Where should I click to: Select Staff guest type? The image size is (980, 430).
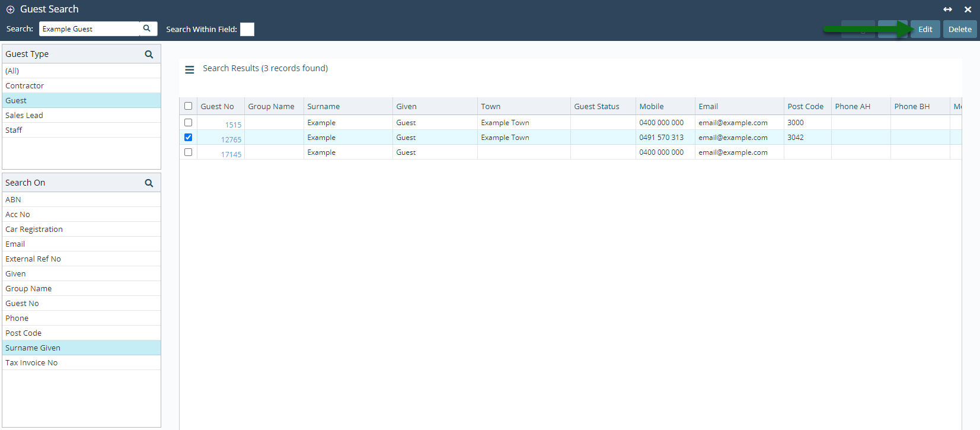(x=81, y=130)
